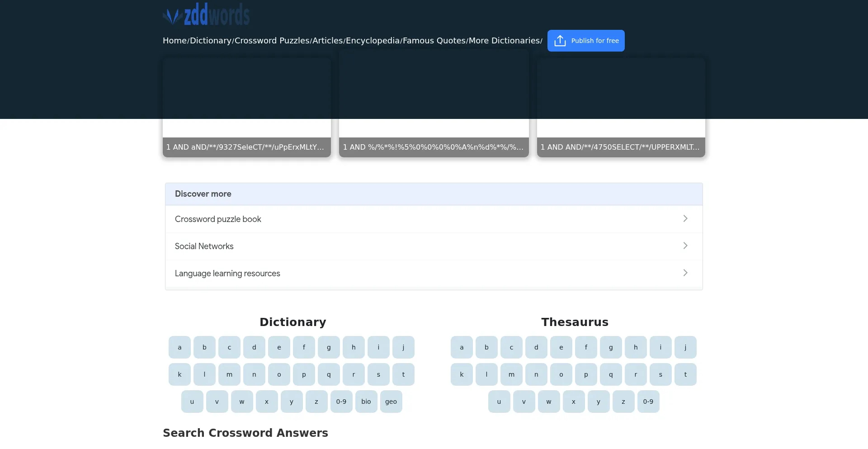Select Thesaurus letter l
The width and height of the screenshot is (868, 449).
coord(486,374)
